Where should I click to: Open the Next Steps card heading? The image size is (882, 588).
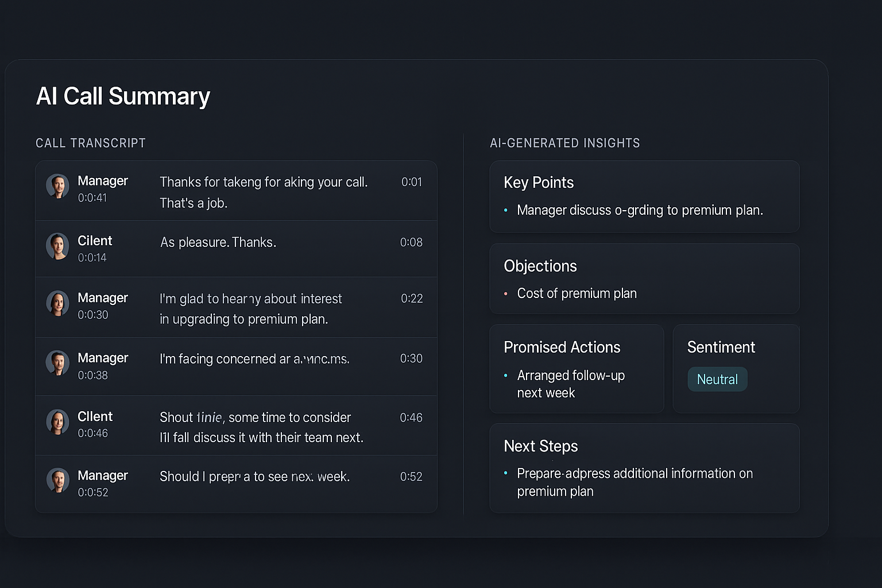(540, 446)
